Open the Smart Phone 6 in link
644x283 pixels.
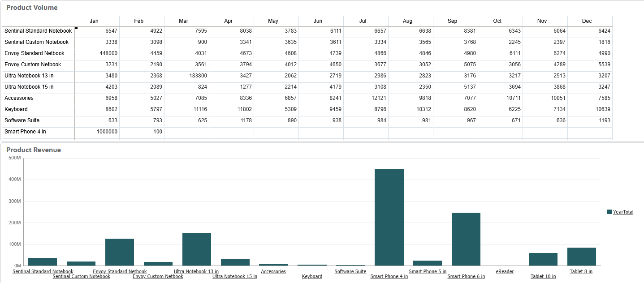466,276
